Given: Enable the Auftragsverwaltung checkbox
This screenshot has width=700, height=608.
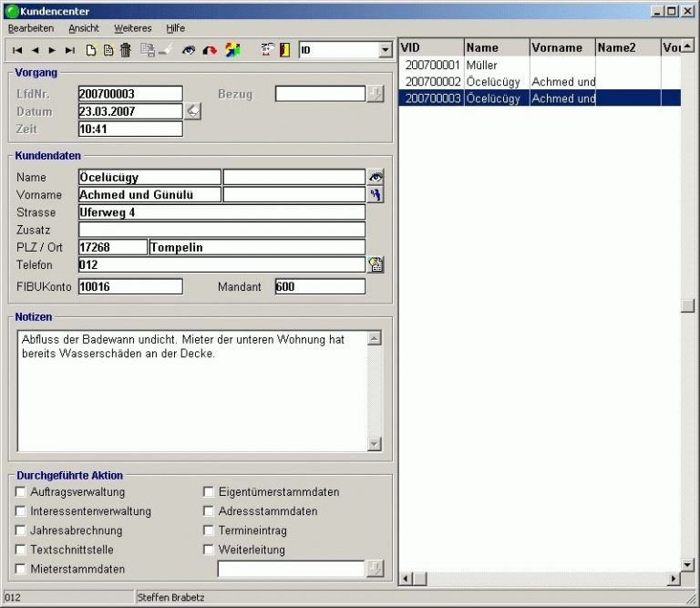Looking at the screenshot, I should pos(21,492).
